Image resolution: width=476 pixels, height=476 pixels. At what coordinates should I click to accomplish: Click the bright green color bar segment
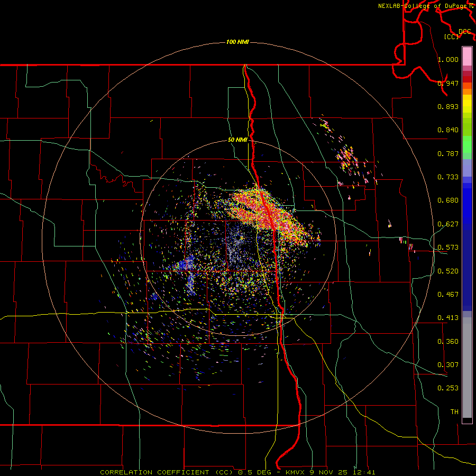click(x=467, y=144)
